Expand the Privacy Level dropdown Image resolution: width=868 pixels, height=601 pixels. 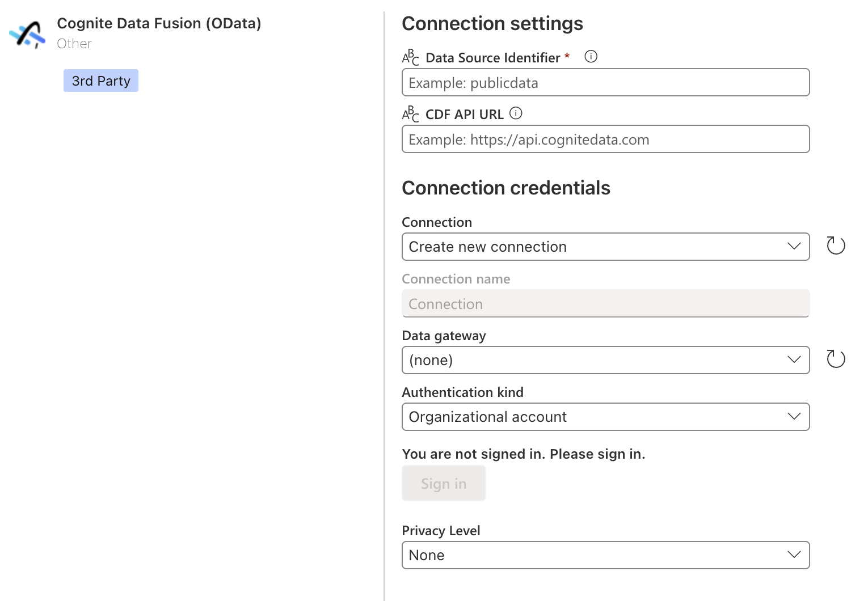tap(794, 555)
